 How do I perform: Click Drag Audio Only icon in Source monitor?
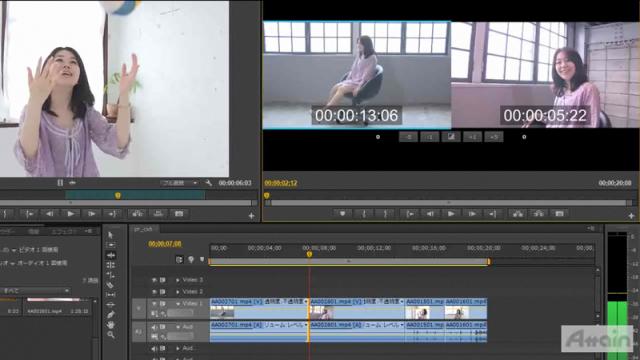[72, 183]
